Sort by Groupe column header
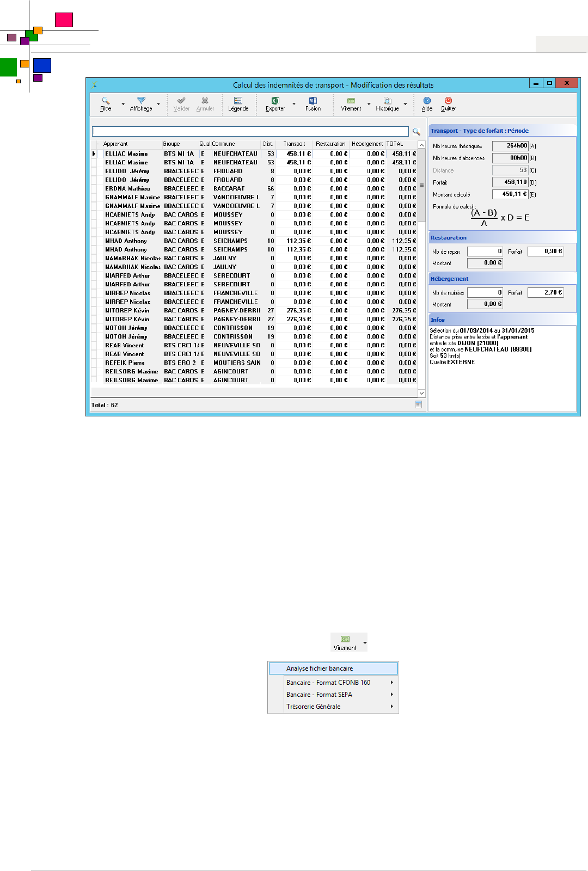 point(180,144)
